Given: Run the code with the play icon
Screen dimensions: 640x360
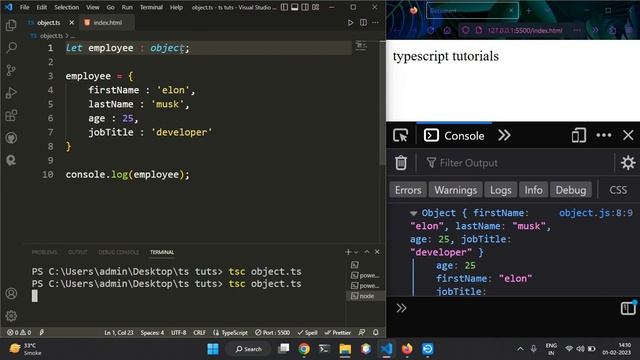Looking at the screenshot, I should coord(350,22).
